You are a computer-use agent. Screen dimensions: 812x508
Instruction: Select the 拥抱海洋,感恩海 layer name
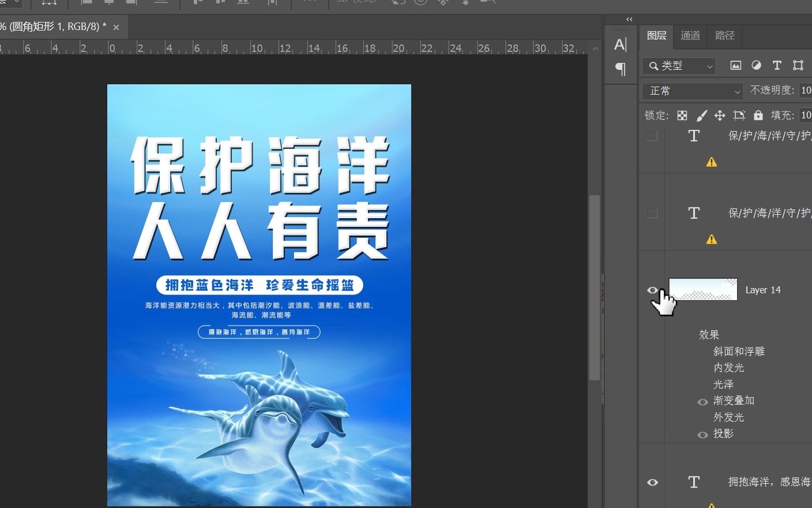pyautogui.click(x=770, y=481)
